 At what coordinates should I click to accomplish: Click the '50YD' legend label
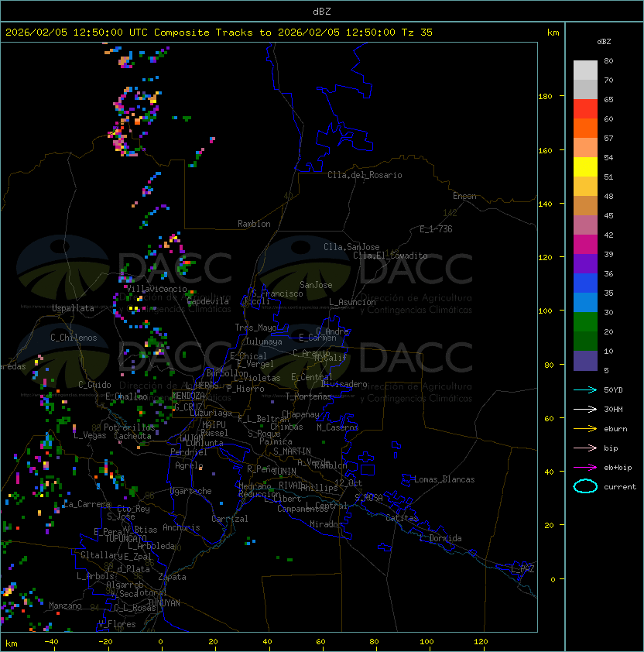point(613,390)
